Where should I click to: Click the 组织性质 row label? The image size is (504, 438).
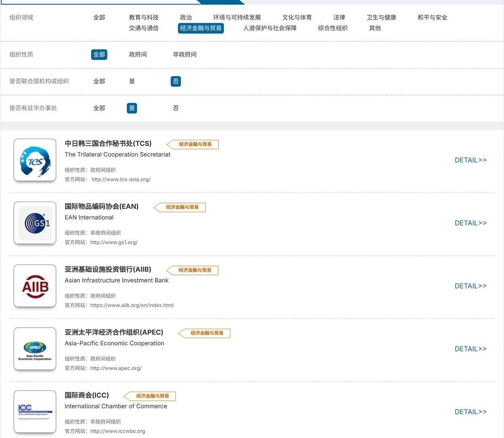(21, 54)
